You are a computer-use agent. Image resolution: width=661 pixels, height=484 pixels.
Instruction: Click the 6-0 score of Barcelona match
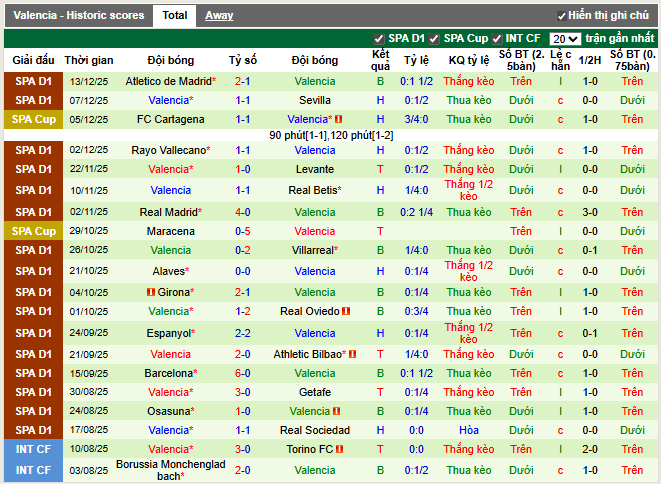tap(242, 373)
